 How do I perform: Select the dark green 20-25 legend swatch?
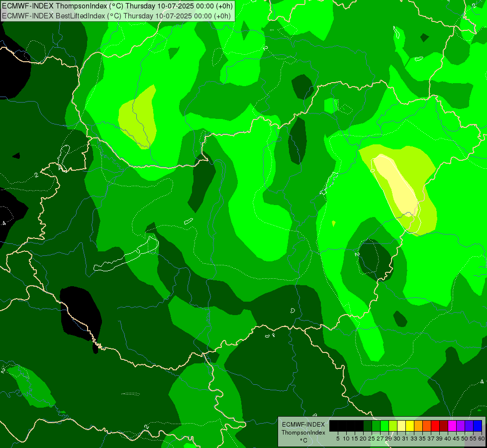click(x=368, y=426)
